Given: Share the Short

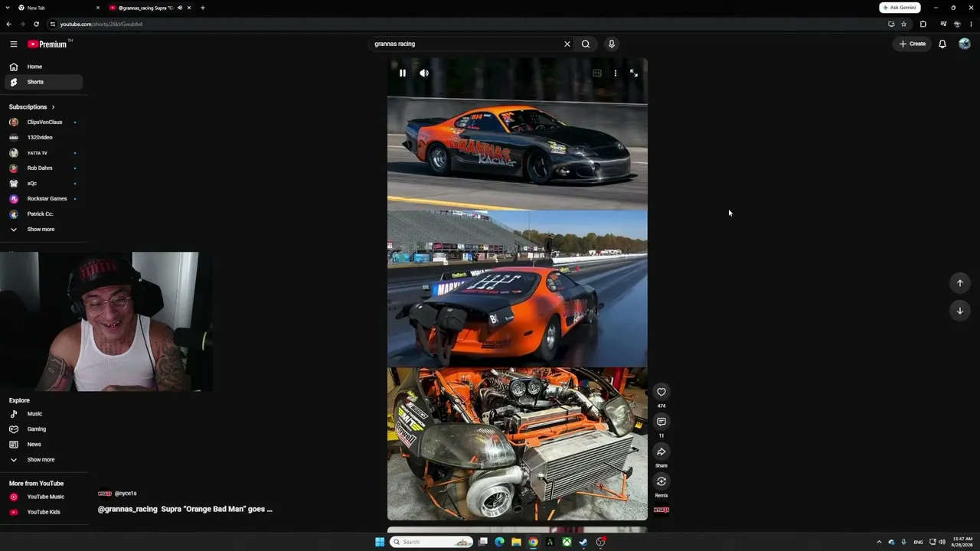Looking at the screenshot, I should pos(661,452).
